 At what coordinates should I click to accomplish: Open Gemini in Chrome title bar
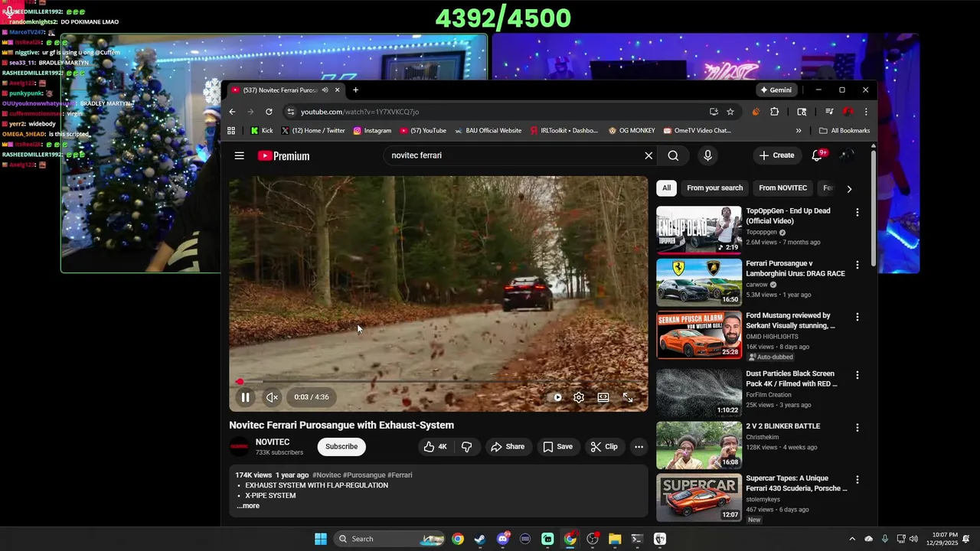(776, 90)
